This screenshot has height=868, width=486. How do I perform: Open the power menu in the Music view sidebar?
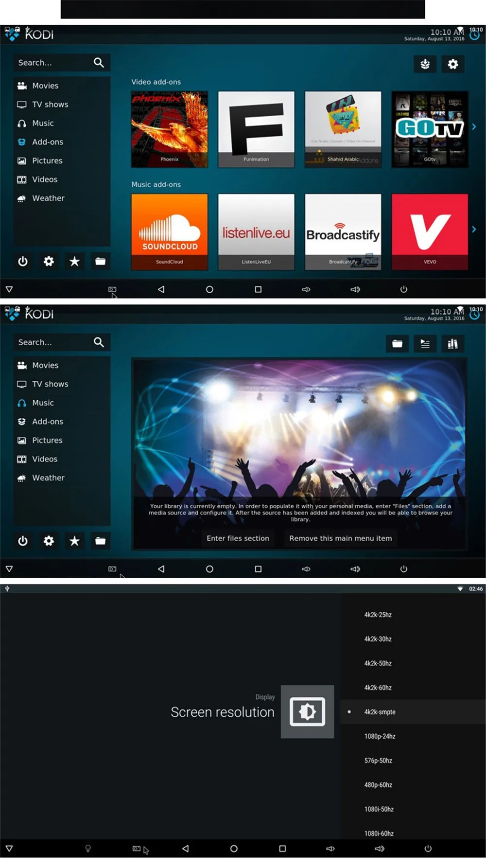coord(23,541)
